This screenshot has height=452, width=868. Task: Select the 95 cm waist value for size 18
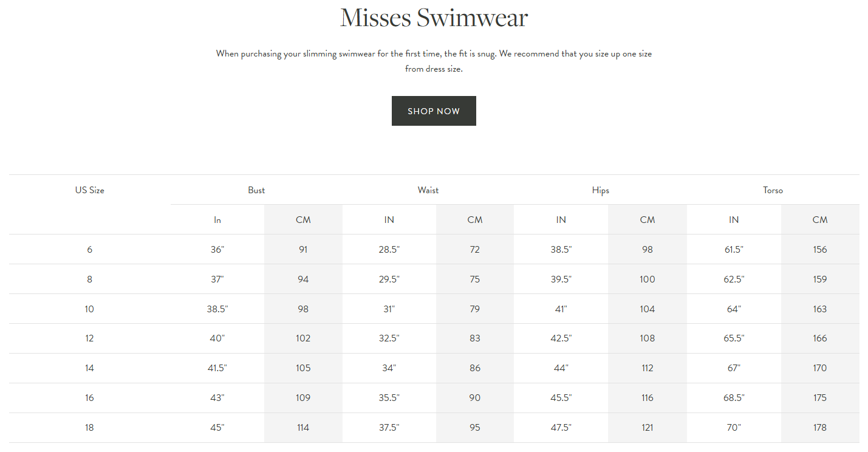pos(474,427)
